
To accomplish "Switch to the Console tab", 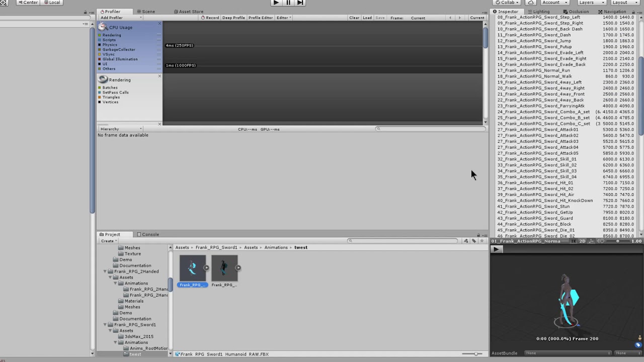I will click(x=147, y=234).
